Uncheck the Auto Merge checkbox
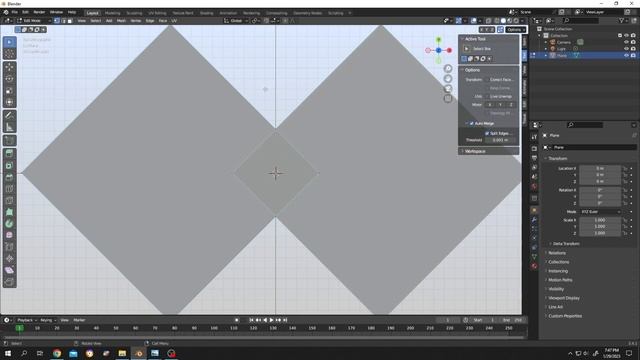Image resolution: width=640 pixels, height=360 pixels. point(471,123)
